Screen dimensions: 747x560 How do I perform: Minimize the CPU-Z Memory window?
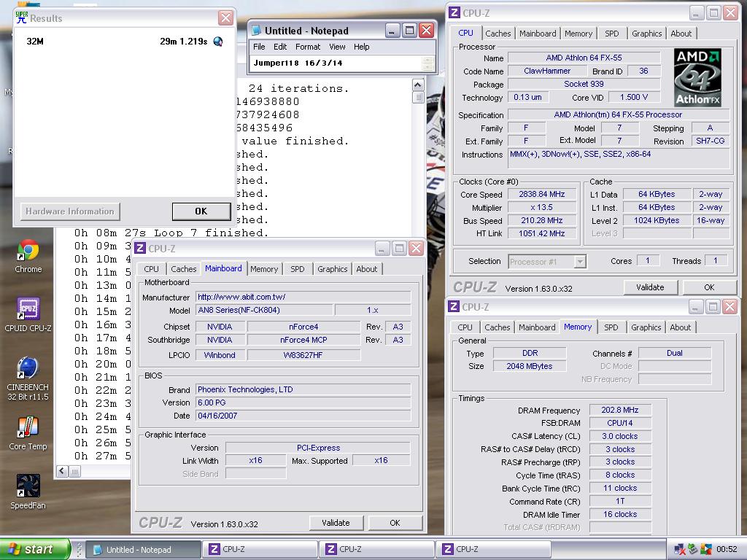click(x=695, y=307)
